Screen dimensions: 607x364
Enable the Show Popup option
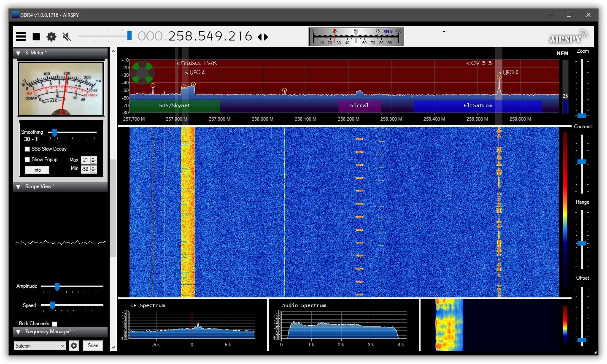(27, 159)
